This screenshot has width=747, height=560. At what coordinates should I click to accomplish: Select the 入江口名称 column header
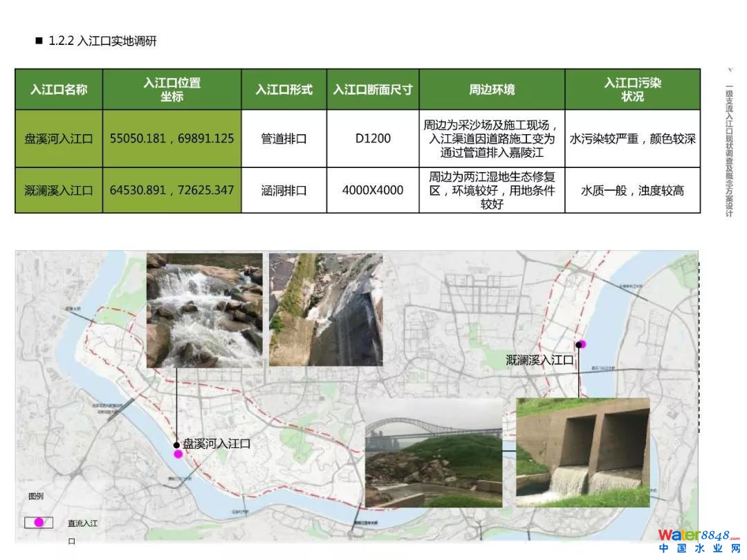coord(59,89)
